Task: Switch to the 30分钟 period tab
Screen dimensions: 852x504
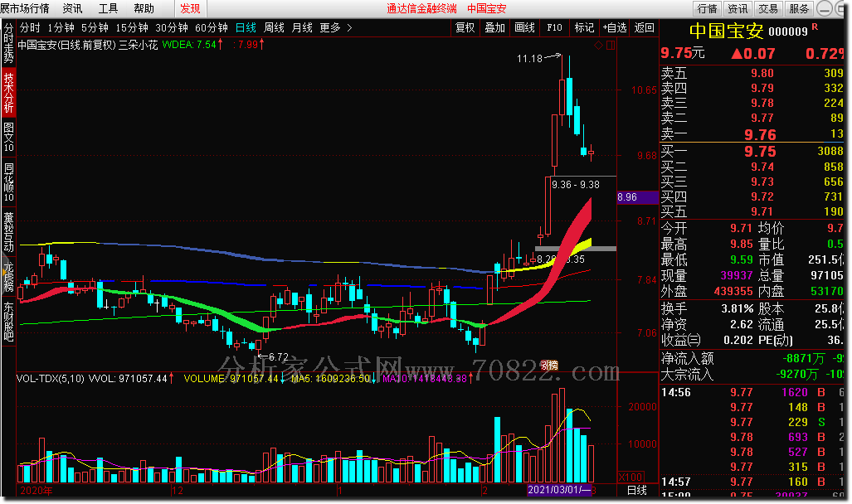Action: pyautogui.click(x=172, y=27)
